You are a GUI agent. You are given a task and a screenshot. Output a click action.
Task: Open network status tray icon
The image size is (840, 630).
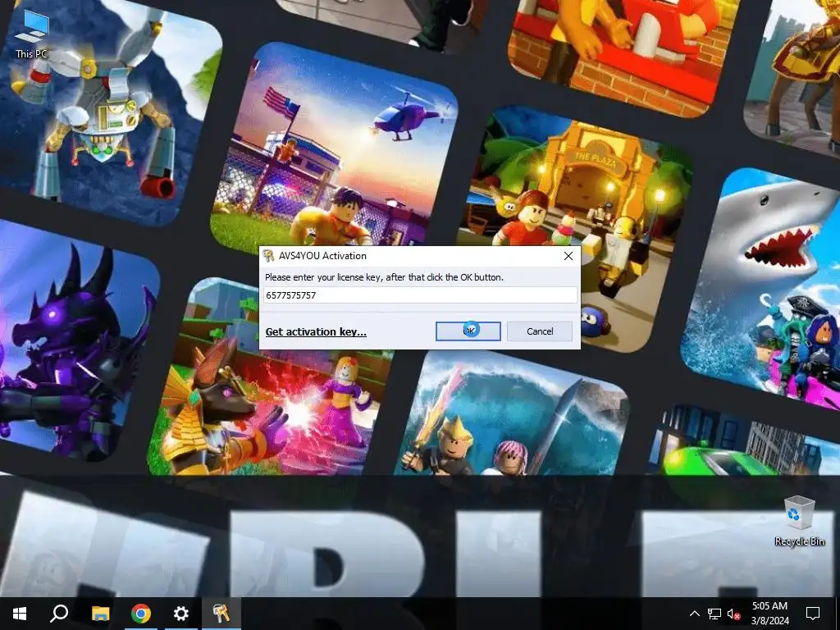(714, 614)
